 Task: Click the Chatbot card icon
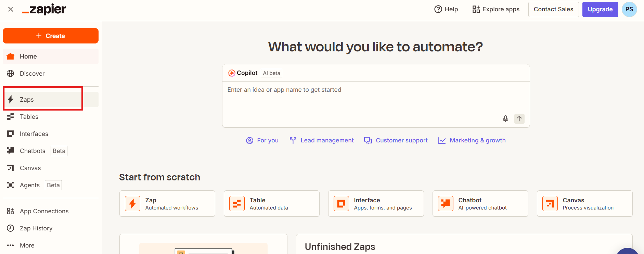(446, 204)
